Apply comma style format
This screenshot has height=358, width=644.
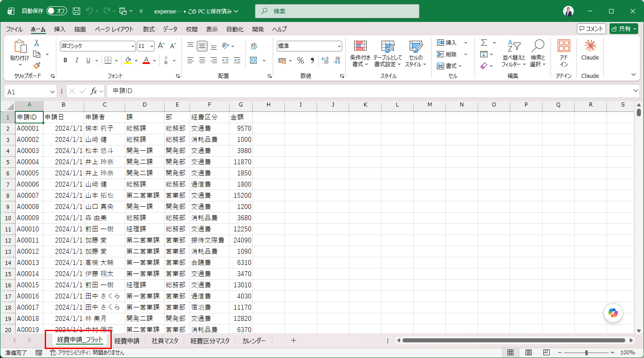click(x=312, y=60)
